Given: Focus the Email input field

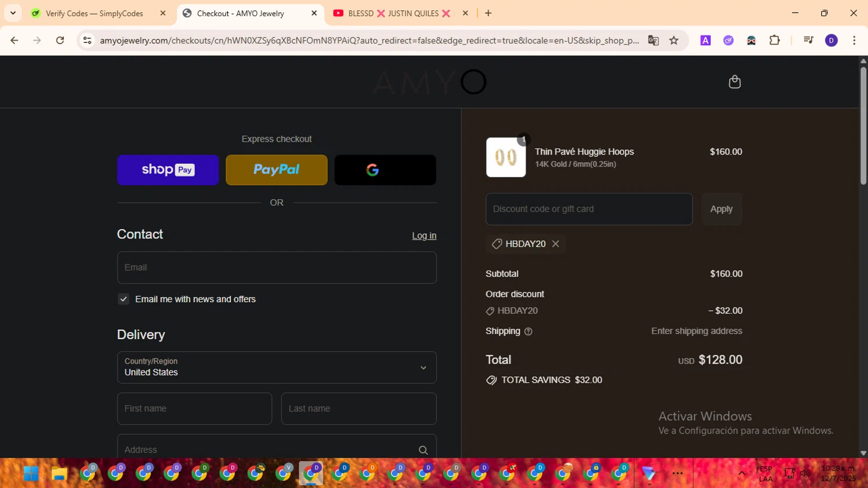Looking at the screenshot, I should (x=277, y=267).
